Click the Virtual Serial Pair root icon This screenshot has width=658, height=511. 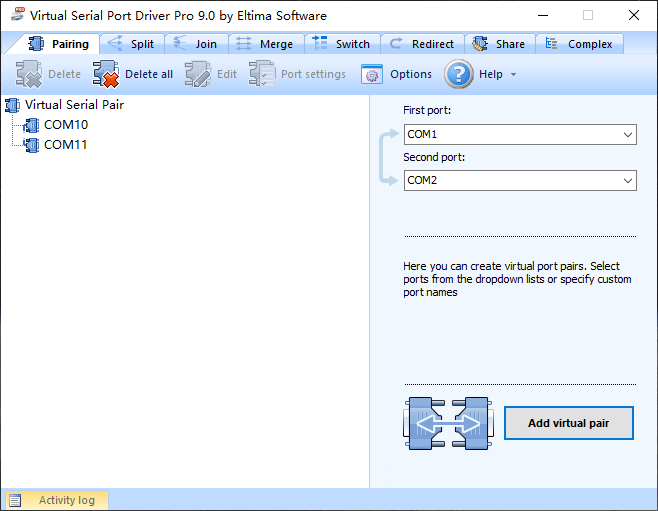(13, 104)
